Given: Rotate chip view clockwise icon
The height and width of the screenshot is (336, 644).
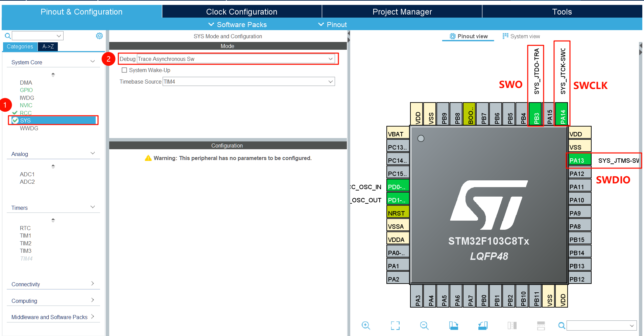Looking at the screenshot, I should (454, 326).
